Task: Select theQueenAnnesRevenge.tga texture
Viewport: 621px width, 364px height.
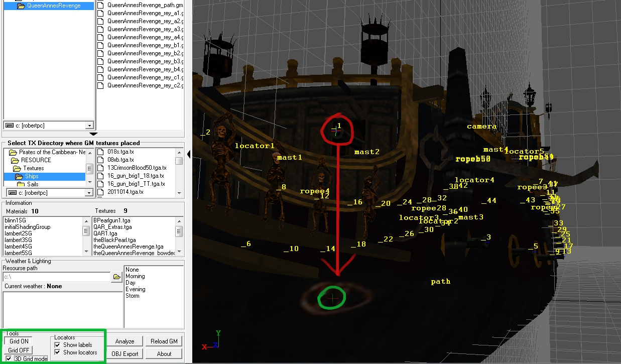Action: point(129,247)
